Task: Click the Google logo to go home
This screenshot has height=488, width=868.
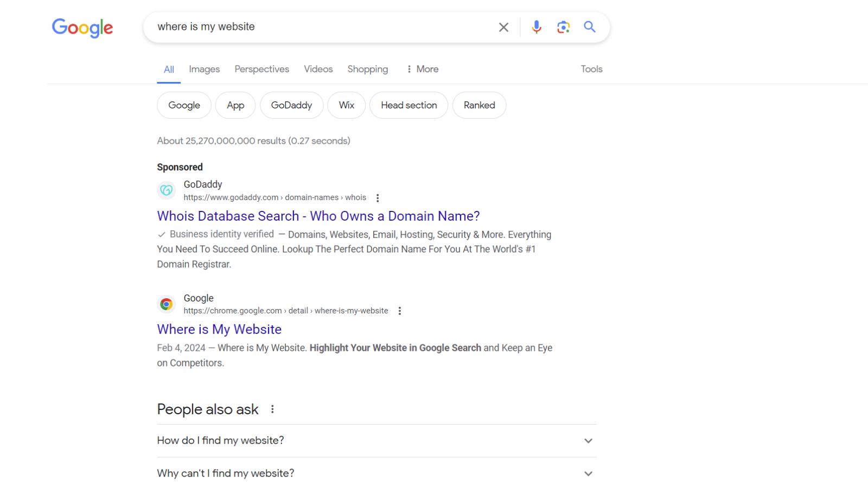Action: (82, 28)
